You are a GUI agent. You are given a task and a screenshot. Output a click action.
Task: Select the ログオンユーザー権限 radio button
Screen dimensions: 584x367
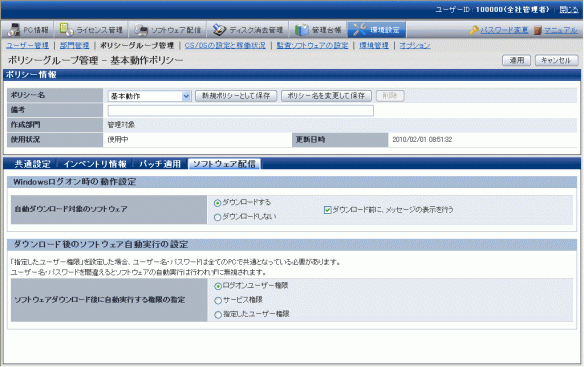coord(218,286)
